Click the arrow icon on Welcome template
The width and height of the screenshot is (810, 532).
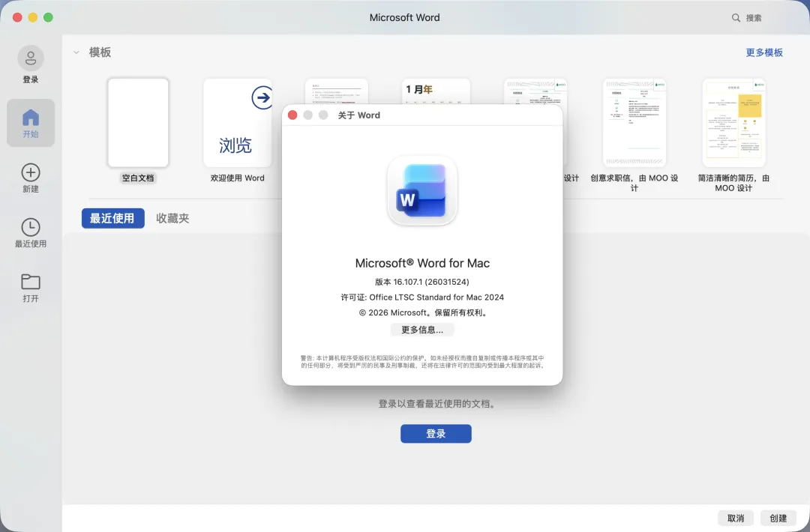point(261,97)
